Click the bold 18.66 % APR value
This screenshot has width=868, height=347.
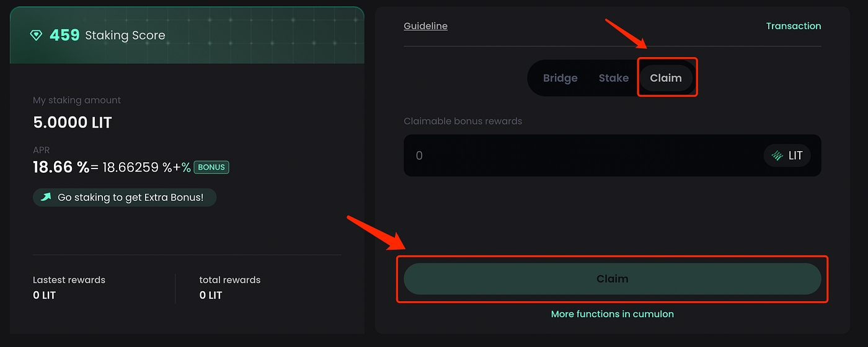tap(61, 167)
